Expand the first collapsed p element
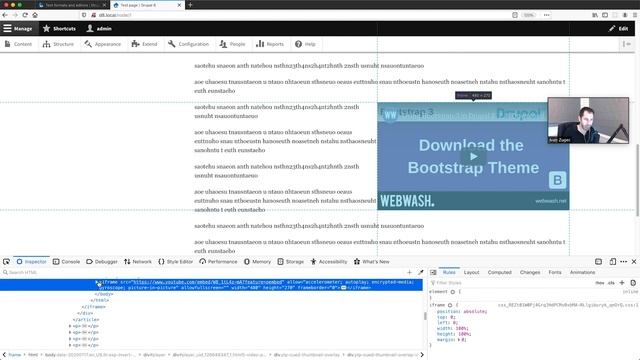The height and width of the screenshot is (360, 640). 70,326
